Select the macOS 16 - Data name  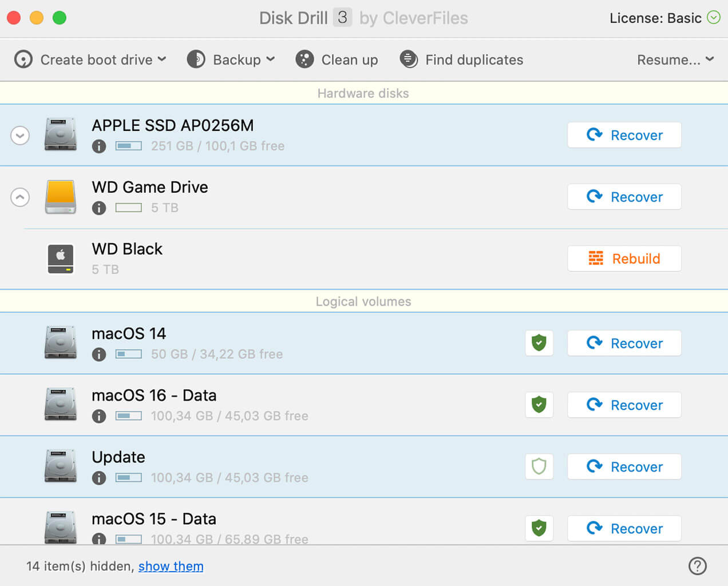[x=154, y=395]
